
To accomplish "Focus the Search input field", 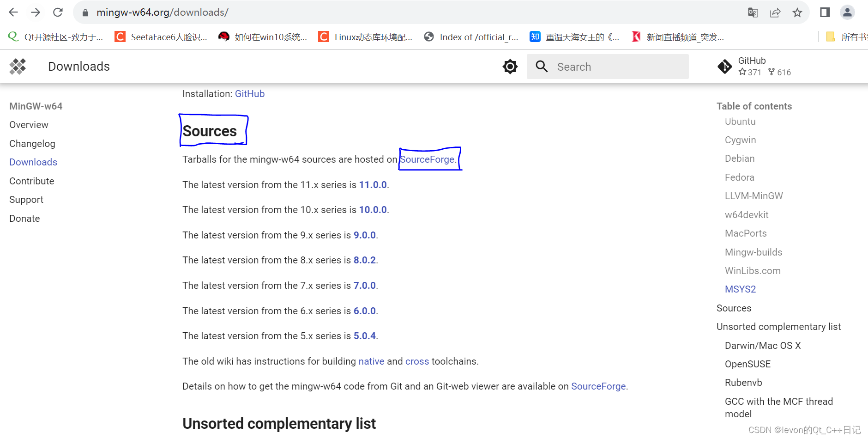I will pos(608,67).
